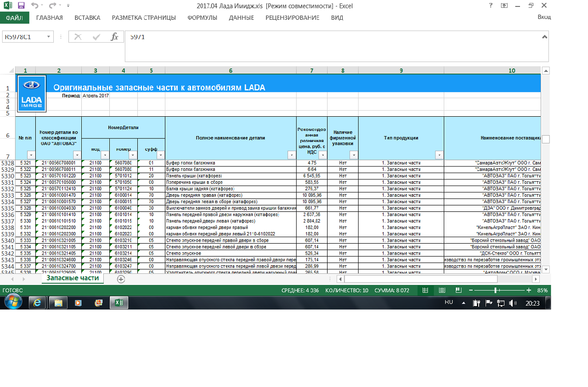Viewport: 588px width, 387px height.
Task: Click cell 'Балка крыши задняя (катафорез)'
Action: point(231,188)
